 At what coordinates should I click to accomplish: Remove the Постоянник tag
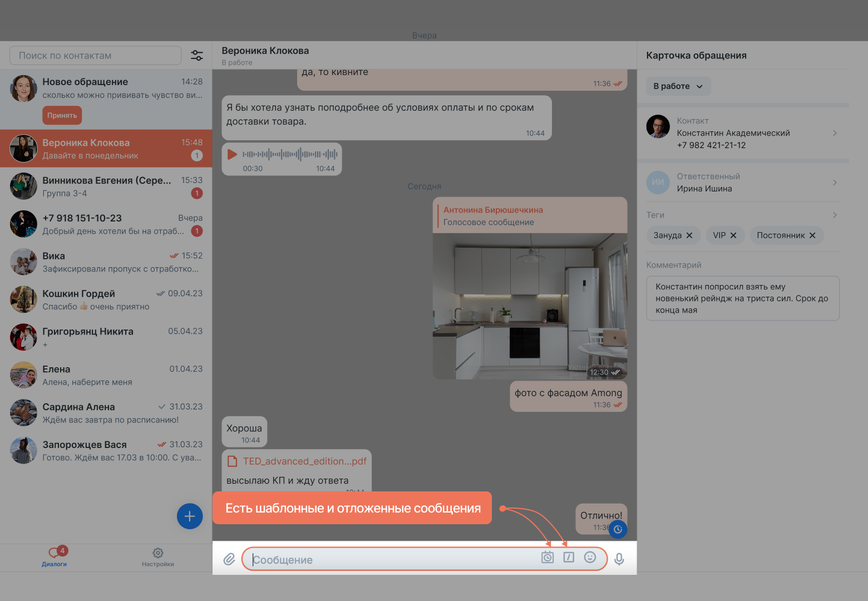812,235
